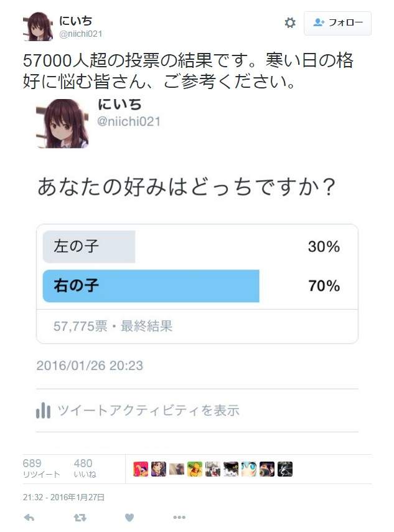The image size is (394, 532).
Task: Click the teal-haired liker avatar
Action: 249,469
